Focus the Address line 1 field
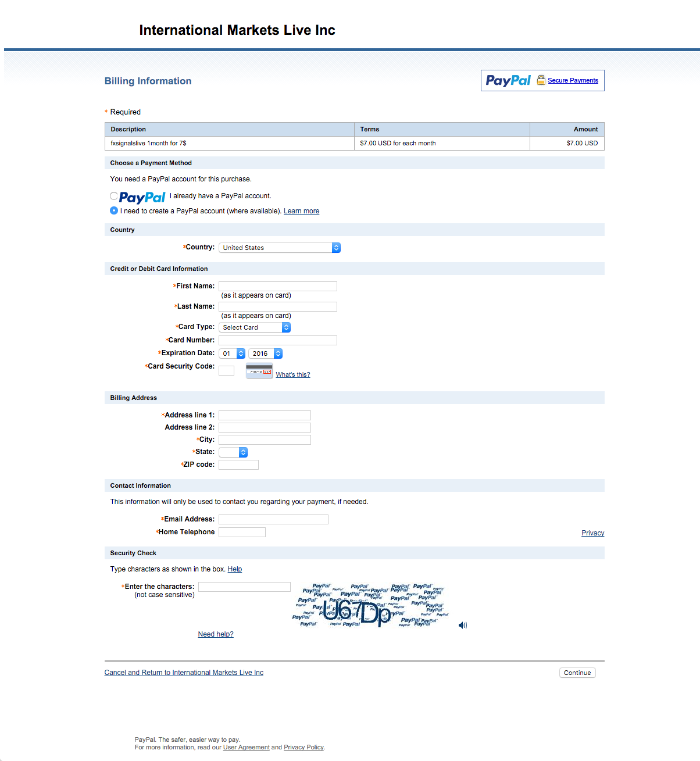Viewport: 700px width, 761px height. point(265,415)
